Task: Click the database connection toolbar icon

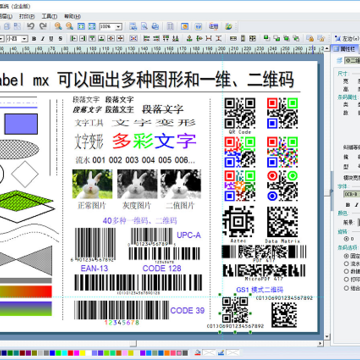Action: (x=213, y=26)
